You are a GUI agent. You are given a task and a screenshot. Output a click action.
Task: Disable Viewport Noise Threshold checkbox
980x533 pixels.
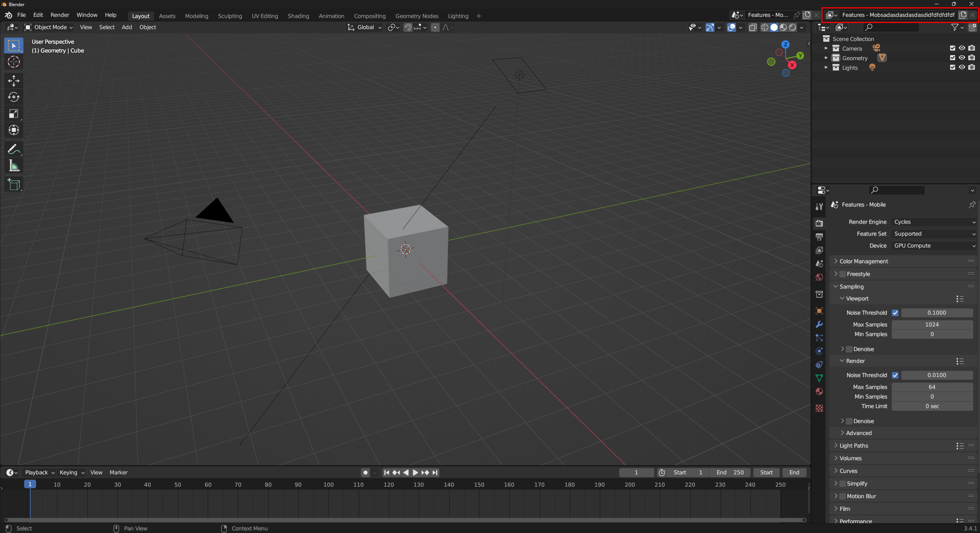point(895,313)
